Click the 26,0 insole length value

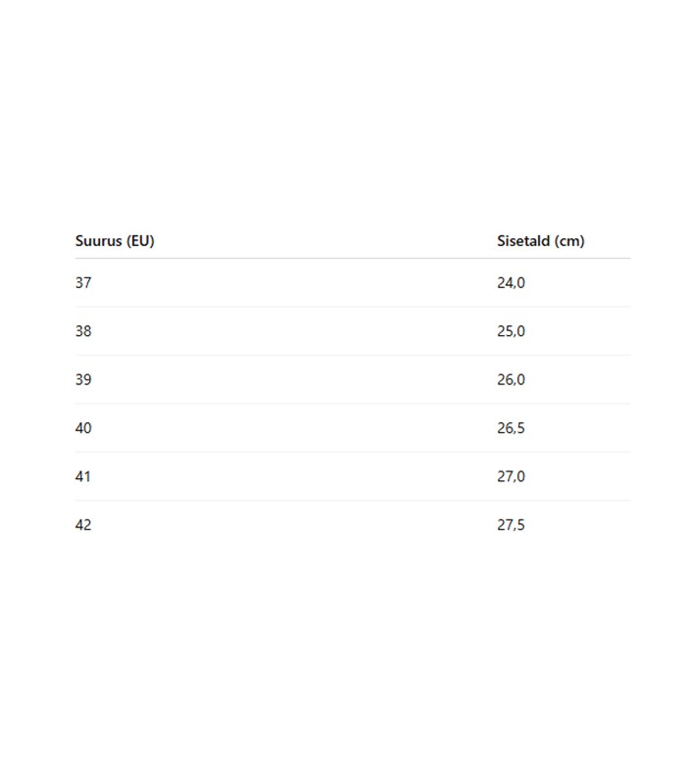[x=511, y=380]
